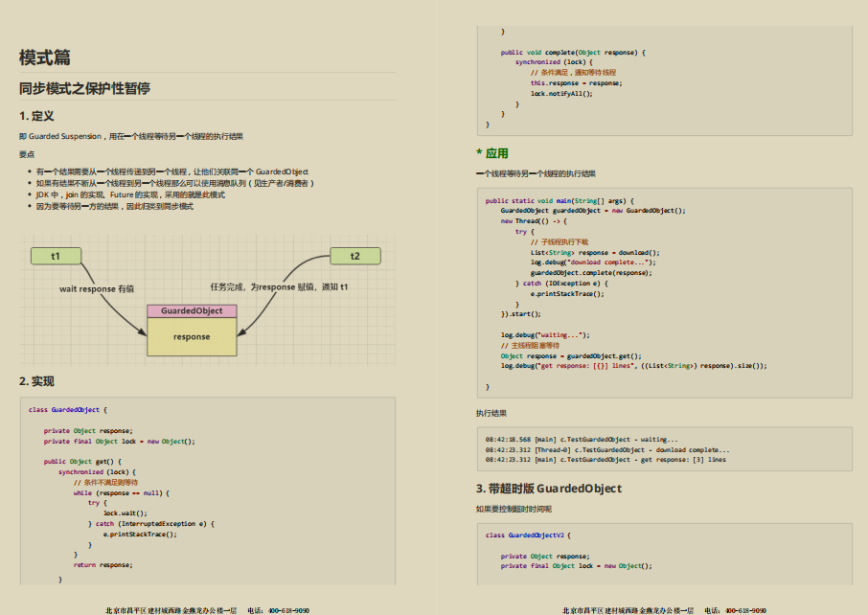Click heading "3. 带超时版 GuardedObject"
Image resolution: width=868 pixels, height=615 pixels.
point(549,489)
